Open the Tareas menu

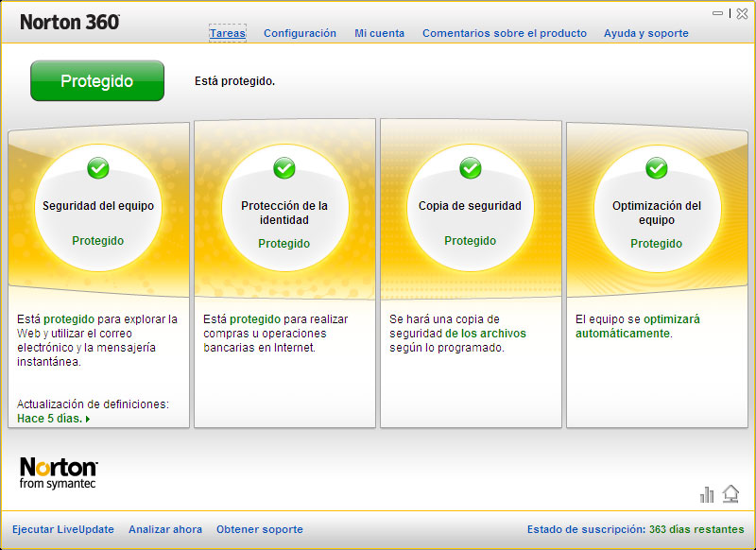click(228, 33)
